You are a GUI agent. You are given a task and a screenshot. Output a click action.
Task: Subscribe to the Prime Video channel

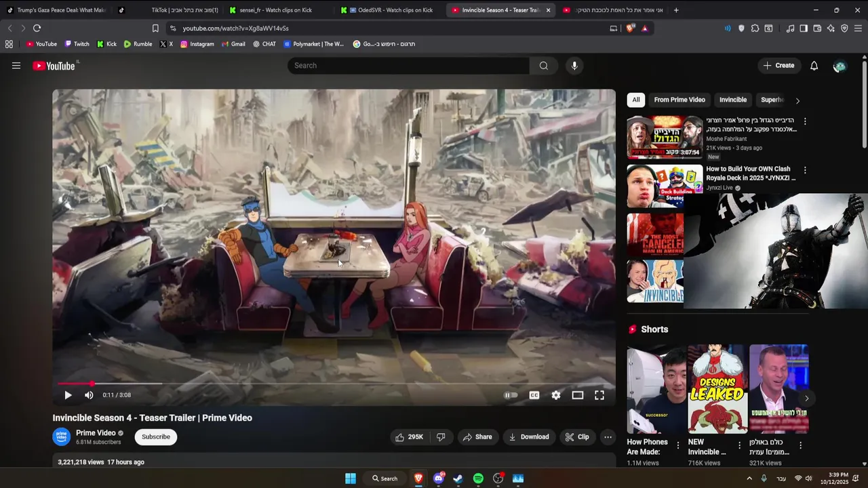(x=156, y=437)
